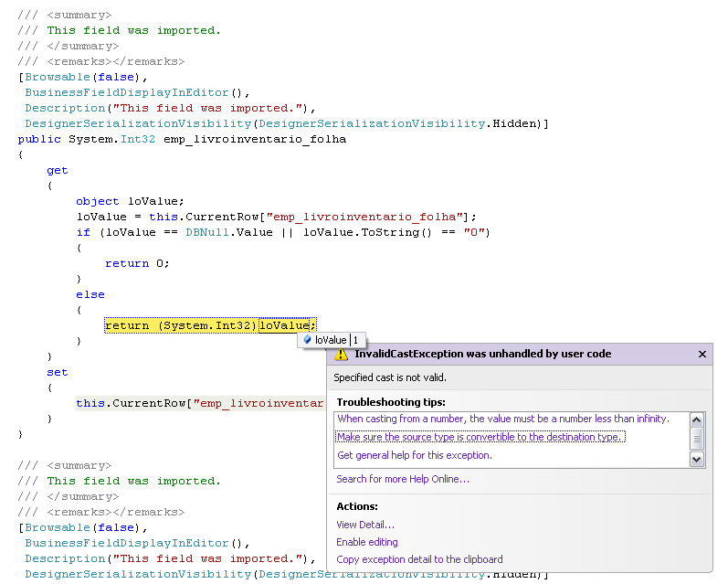Click 'Search for more Help Online' link
The width and height of the screenshot is (728, 584).
pyautogui.click(x=402, y=479)
